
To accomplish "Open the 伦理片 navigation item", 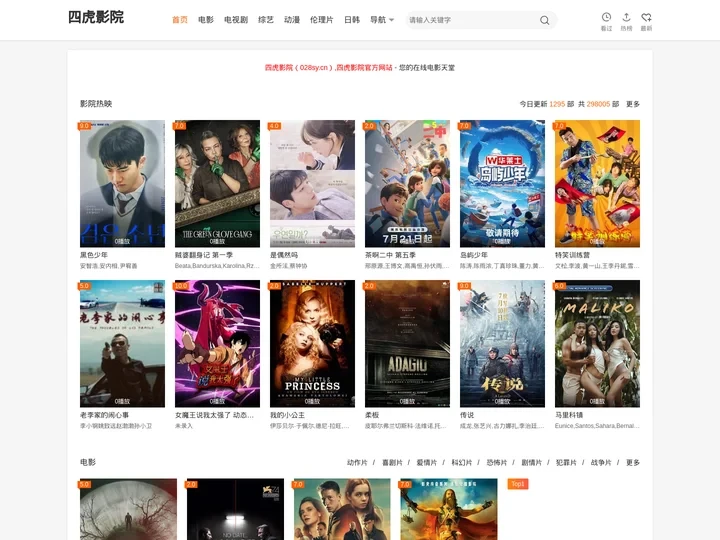I will click(321, 20).
